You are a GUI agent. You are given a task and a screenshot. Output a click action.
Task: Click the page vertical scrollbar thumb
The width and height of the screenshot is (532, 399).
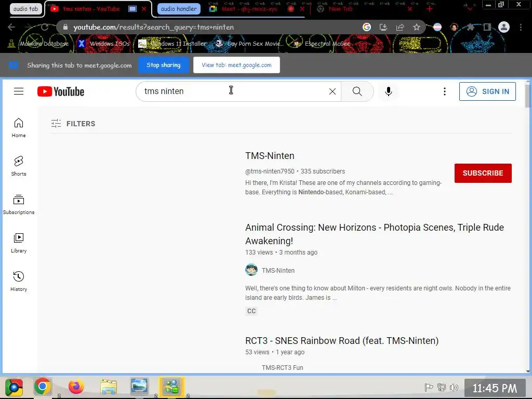pos(528,96)
